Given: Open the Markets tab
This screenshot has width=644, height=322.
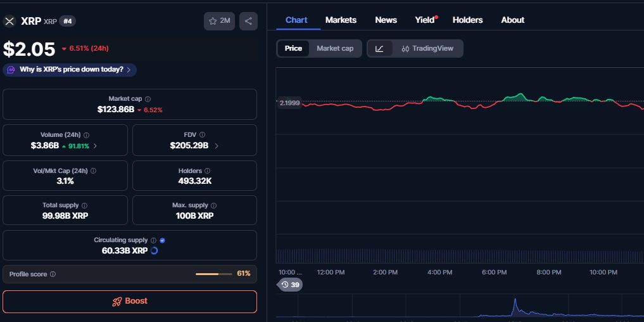Looking at the screenshot, I should click(341, 20).
